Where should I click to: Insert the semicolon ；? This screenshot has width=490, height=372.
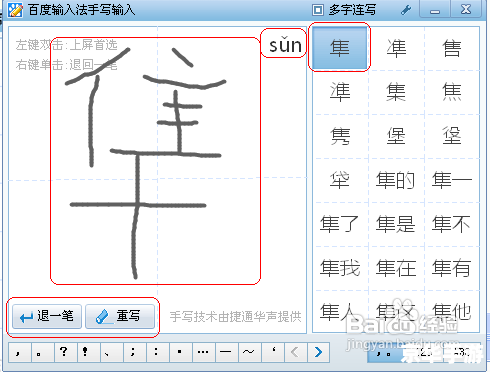pyautogui.click(x=135, y=352)
